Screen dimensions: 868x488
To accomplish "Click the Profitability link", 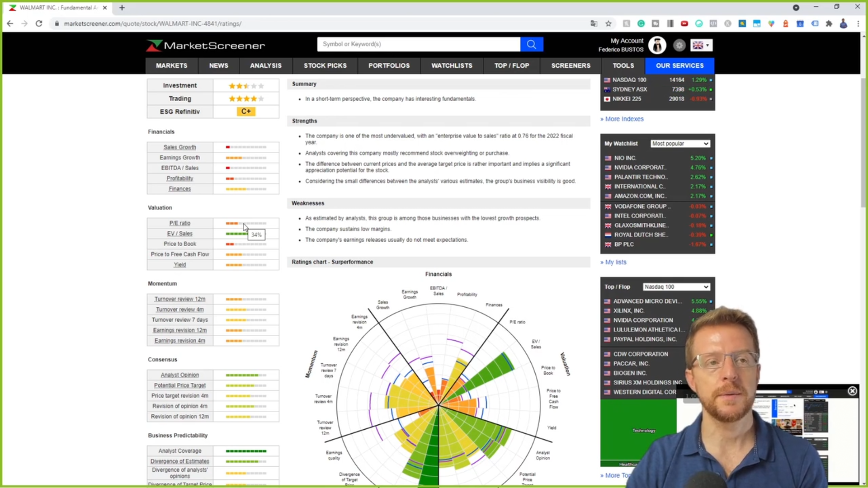I will [x=180, y=178].
